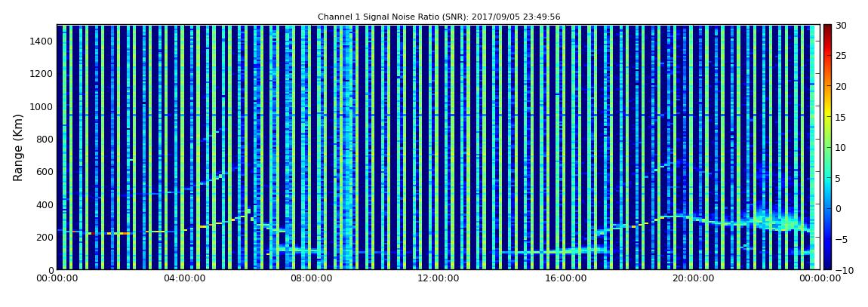
Task: Click the y-axis tick label '1000'
Action: pos(42,106)
